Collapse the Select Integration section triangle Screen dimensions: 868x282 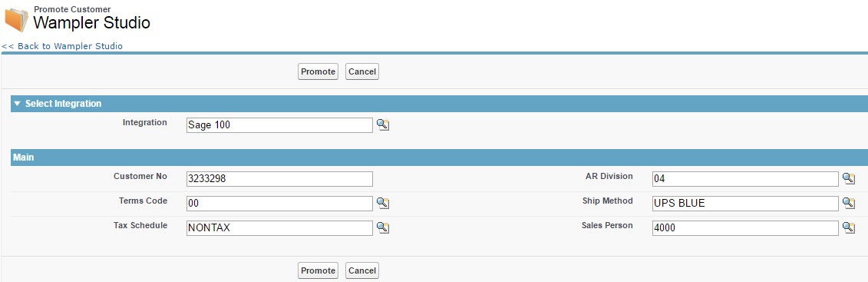pos(17,104)
